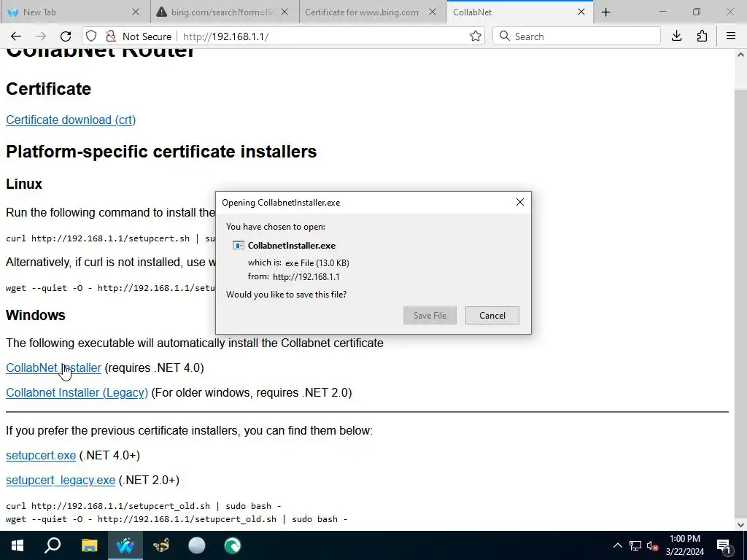Click the browser Search box
Screen dimensions: 747x560
point(576,36)
